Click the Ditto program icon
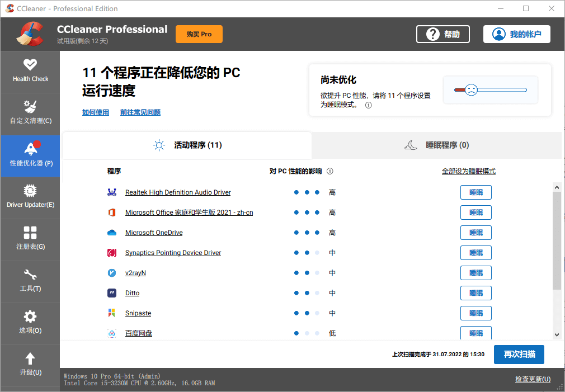 coord(112,293)
